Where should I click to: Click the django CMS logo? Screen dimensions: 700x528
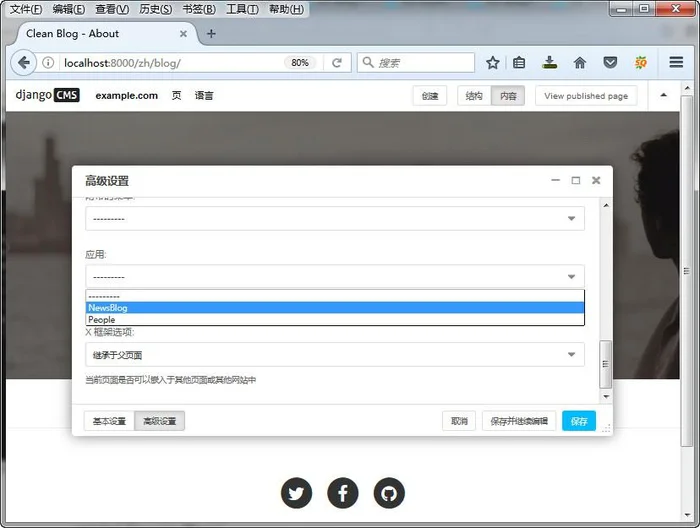pyautogui.click(x=47, y=95)
